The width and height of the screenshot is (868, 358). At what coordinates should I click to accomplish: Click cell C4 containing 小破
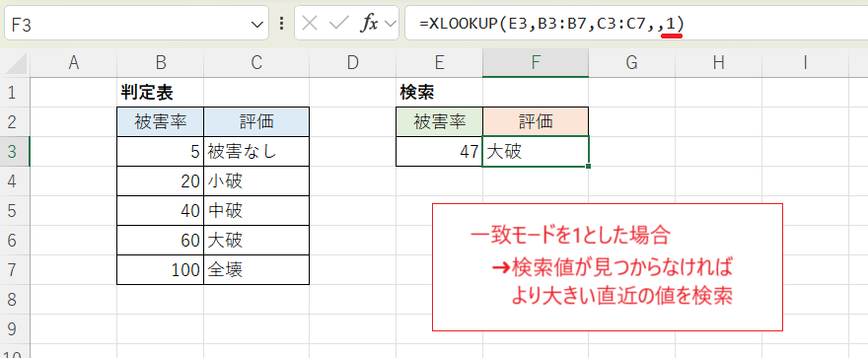coord(256,180)
